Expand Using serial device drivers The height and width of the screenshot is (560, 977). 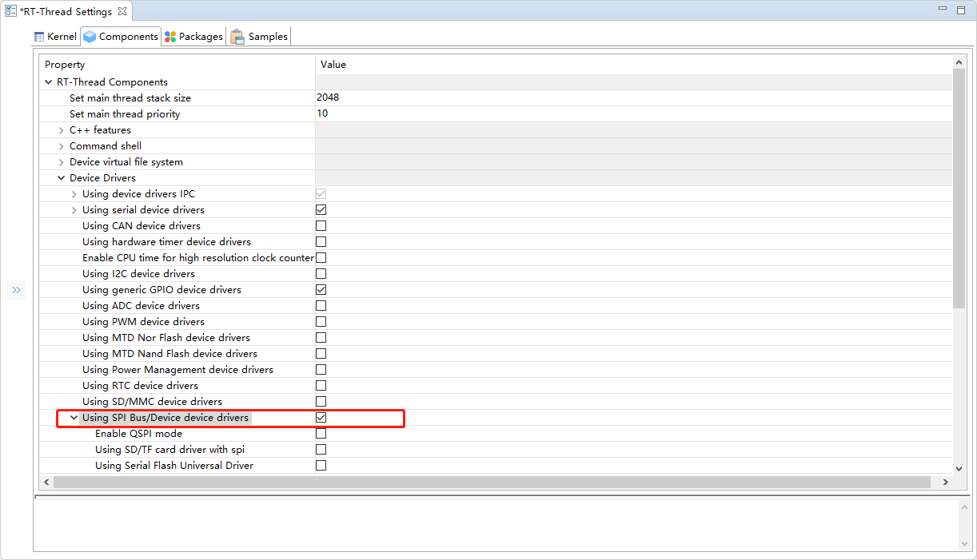point(74,210)
